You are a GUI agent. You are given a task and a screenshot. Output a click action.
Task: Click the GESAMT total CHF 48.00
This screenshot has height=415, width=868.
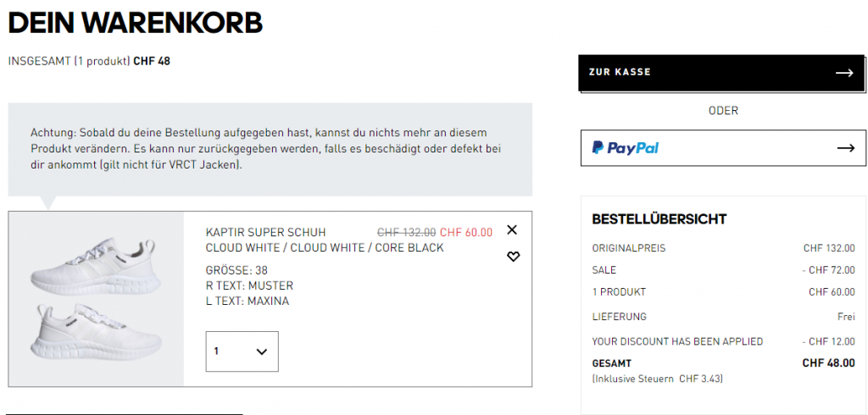828,362
